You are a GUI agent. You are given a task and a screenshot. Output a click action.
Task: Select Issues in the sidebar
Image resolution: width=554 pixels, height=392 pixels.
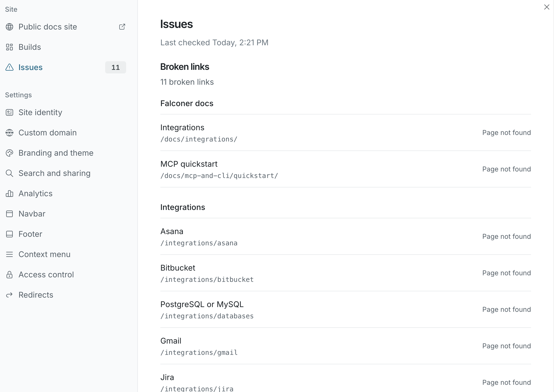click(x=65, y=67)
